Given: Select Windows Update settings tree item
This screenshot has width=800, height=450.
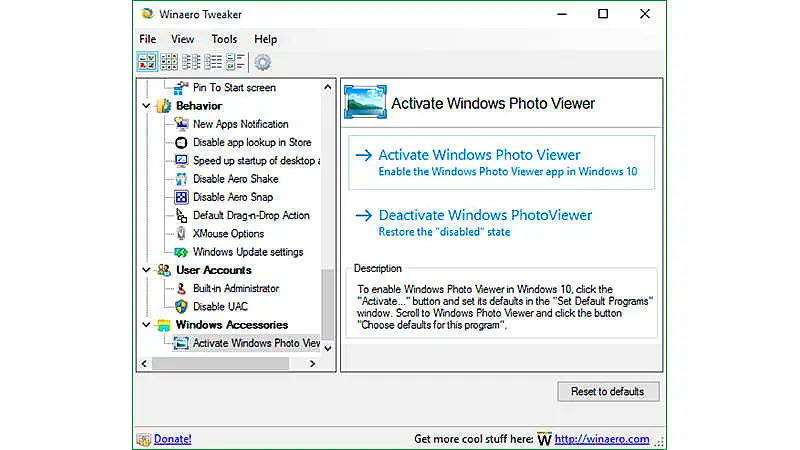Looking at the screenshot, I should (248, 252).
